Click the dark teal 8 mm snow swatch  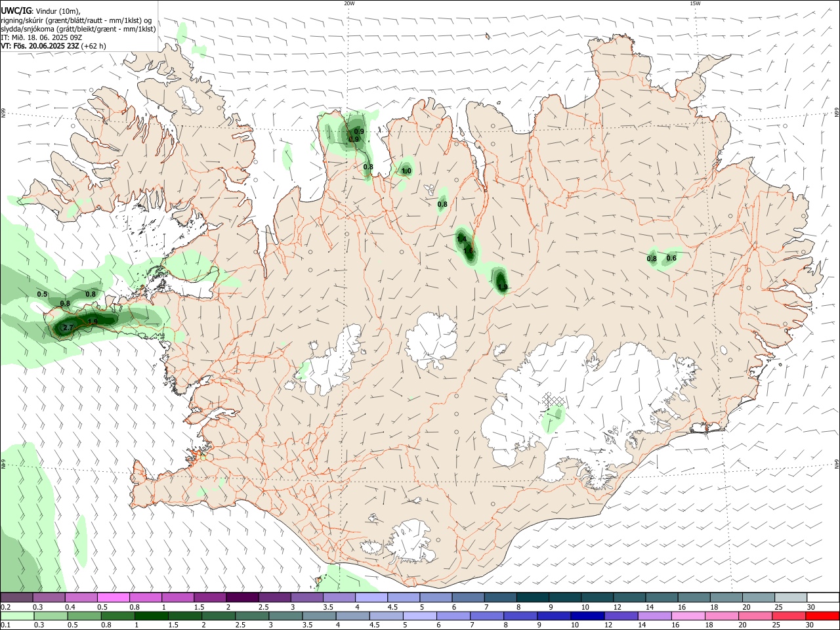point(533,598)
